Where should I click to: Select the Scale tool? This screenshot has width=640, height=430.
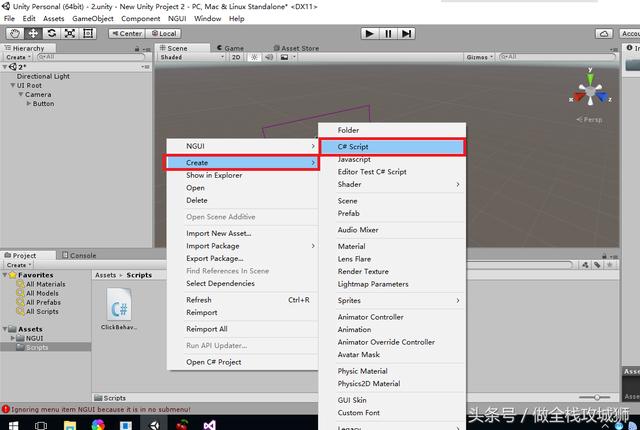click(70, 33)
